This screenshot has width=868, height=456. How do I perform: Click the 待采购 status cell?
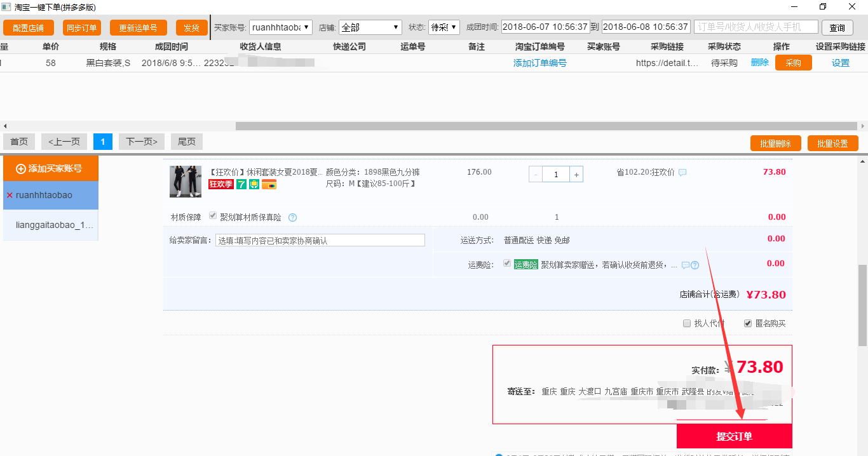point(724,63)
